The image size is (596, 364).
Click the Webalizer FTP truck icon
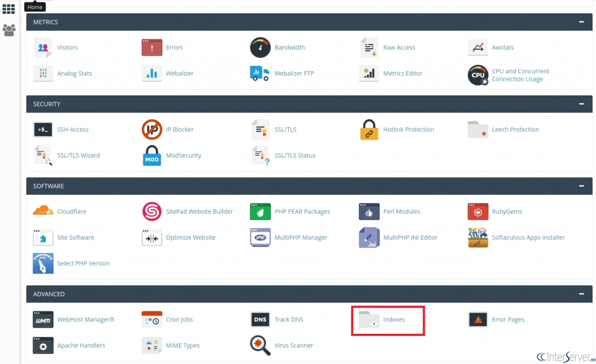pos(260,73)
